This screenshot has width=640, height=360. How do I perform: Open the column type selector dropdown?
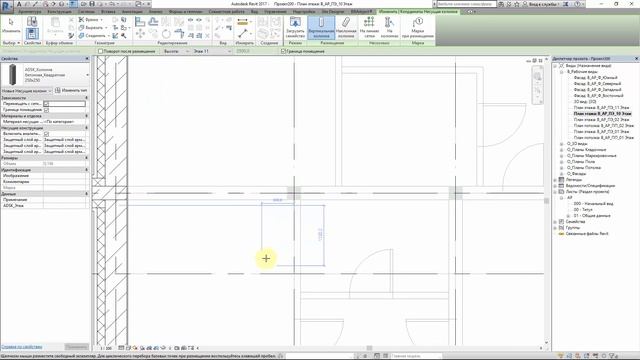[x=87, y=75]
